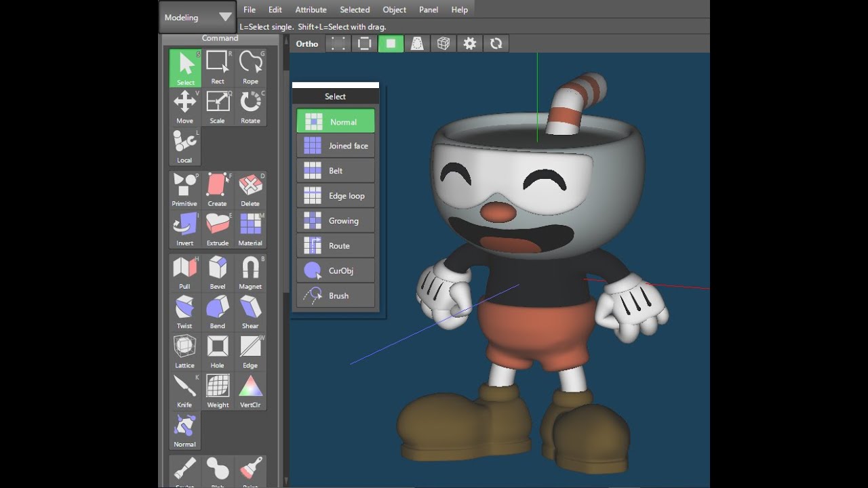The height and width of the screenshot is (488, 868).
Task: Choose Belt select mode
Action: click(336, 171)
